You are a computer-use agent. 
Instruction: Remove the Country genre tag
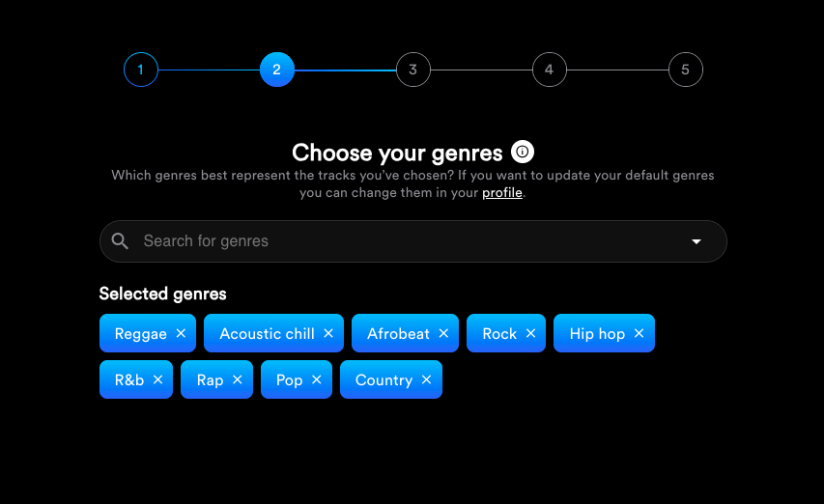[426, 379]
